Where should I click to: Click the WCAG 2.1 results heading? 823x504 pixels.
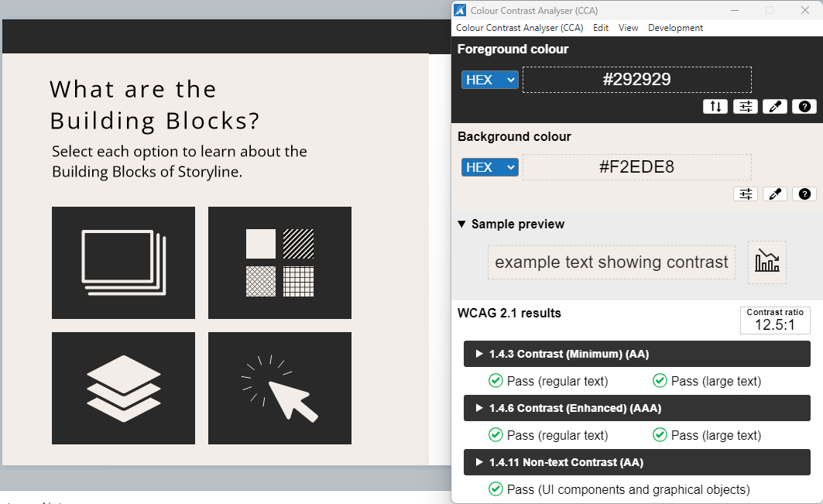509,313
